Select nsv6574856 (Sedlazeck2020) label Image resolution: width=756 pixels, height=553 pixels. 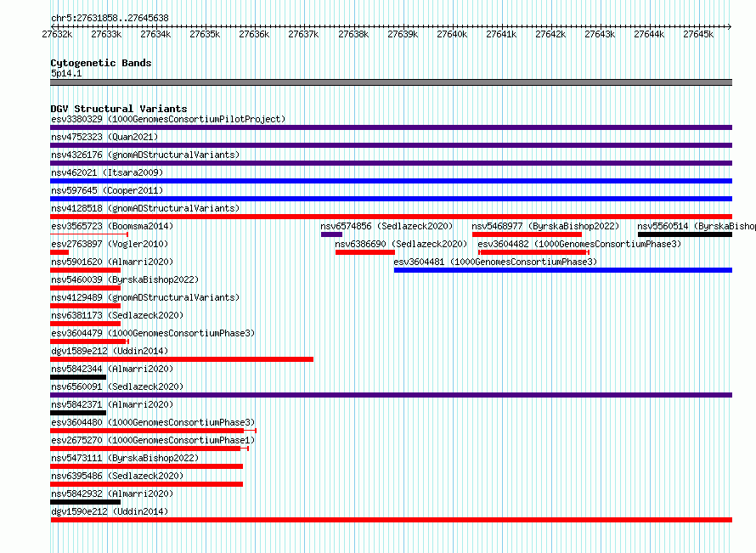386,226
